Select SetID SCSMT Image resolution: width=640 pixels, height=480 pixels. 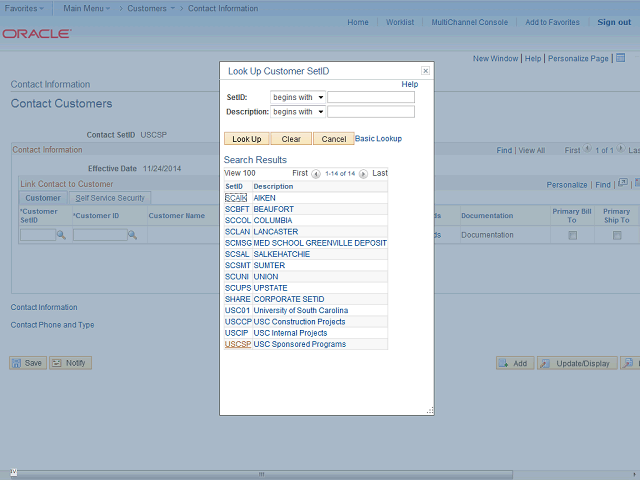coord(238,265)
